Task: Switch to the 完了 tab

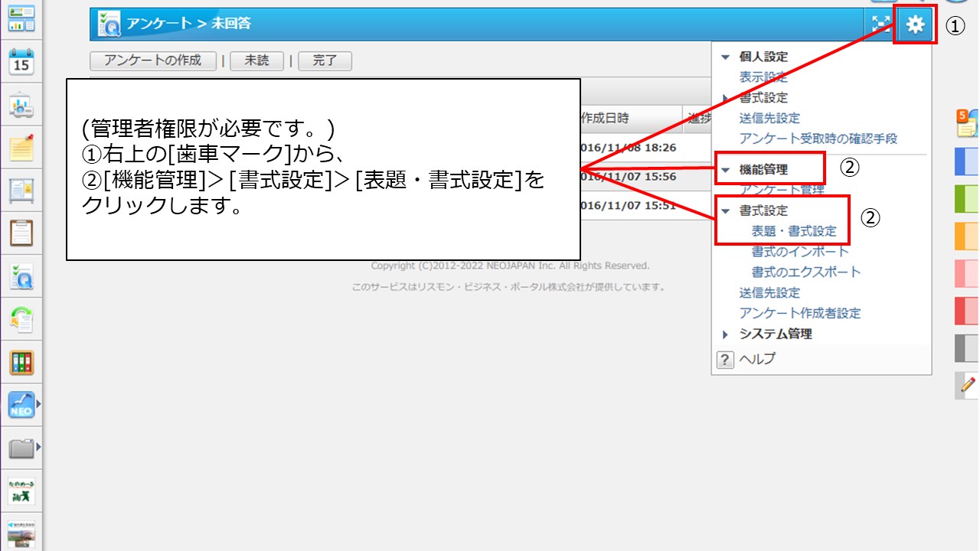Action: pos(325,60)
